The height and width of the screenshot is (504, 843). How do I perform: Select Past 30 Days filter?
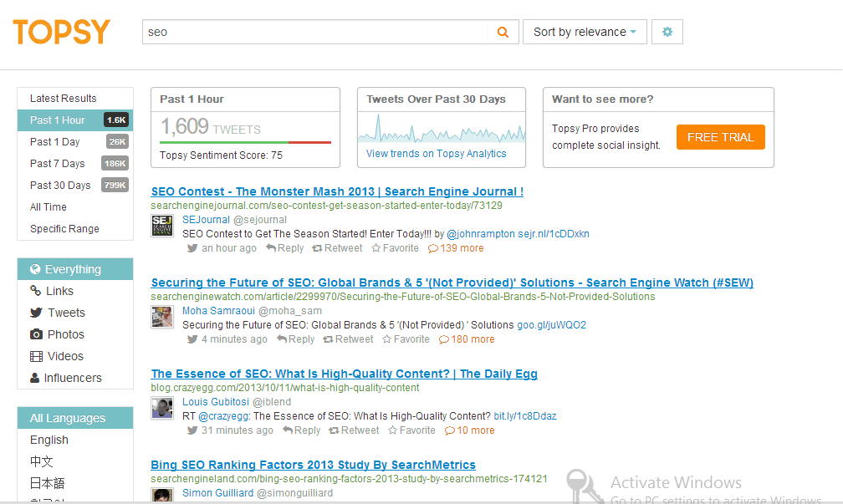pos(75,186)
